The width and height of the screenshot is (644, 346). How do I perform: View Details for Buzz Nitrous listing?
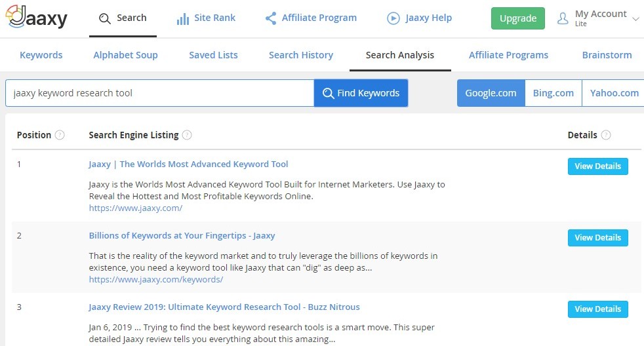(x=597, y=309)
